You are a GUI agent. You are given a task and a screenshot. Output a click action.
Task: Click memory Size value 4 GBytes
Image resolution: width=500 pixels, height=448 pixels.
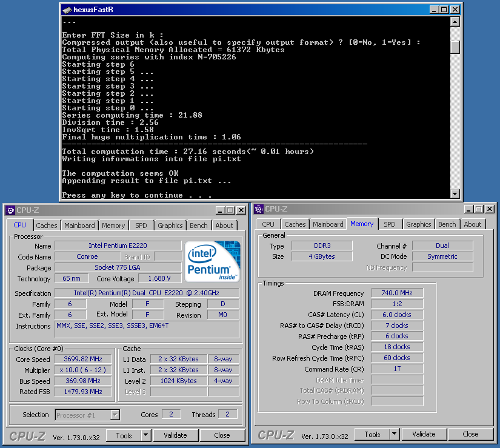[x=322, y=256]
